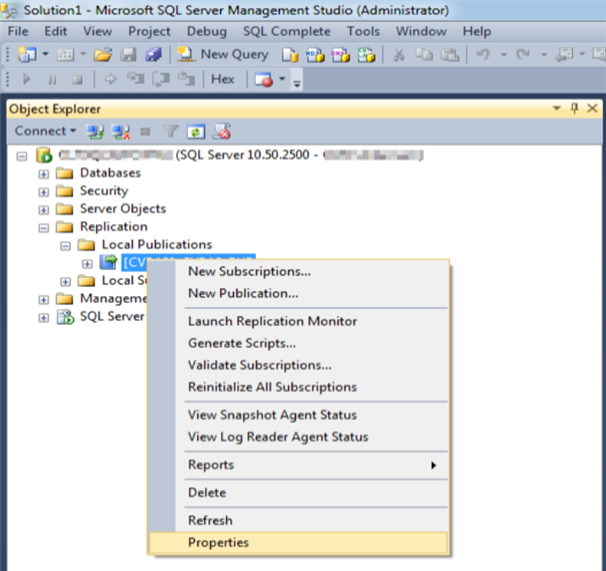The width and height of the screenshot is (606, 571).
Task: Expand the Security folder node
Action: pyautogui.click(x=44, y=192)
